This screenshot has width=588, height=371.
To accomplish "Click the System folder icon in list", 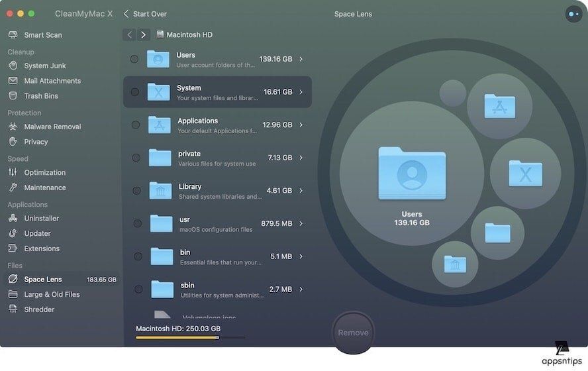I will (158, 92).
